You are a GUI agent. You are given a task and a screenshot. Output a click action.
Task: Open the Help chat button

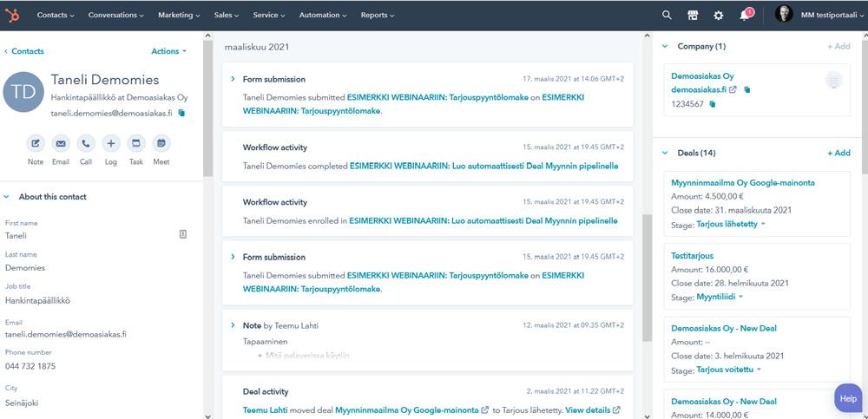pyautogui.click(x=848, y=398)
